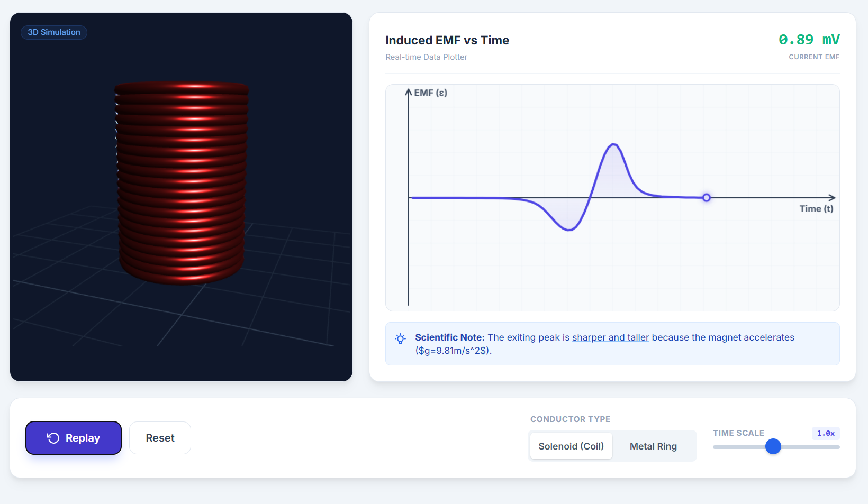Click the EMF (ε) axis label
The height and width of the screenshot is (504, 868).
(x=430, y=93)
